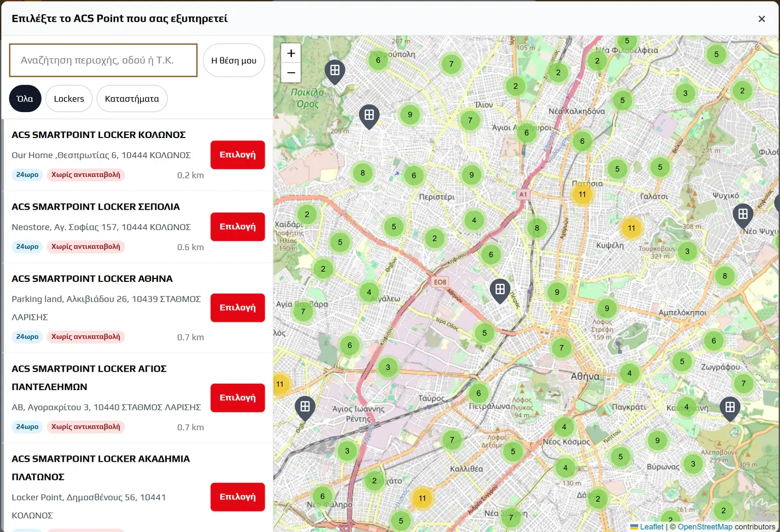780x532 pixels.
Task: Expand yellow cluster 11 near Καλλιθέα bottom
Action: (422, 498)
